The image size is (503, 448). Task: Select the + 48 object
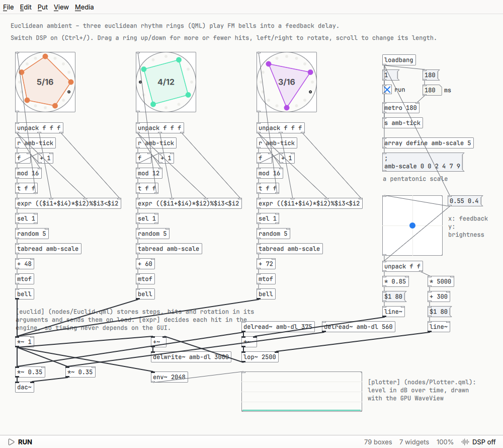click(x=25, y=264)
